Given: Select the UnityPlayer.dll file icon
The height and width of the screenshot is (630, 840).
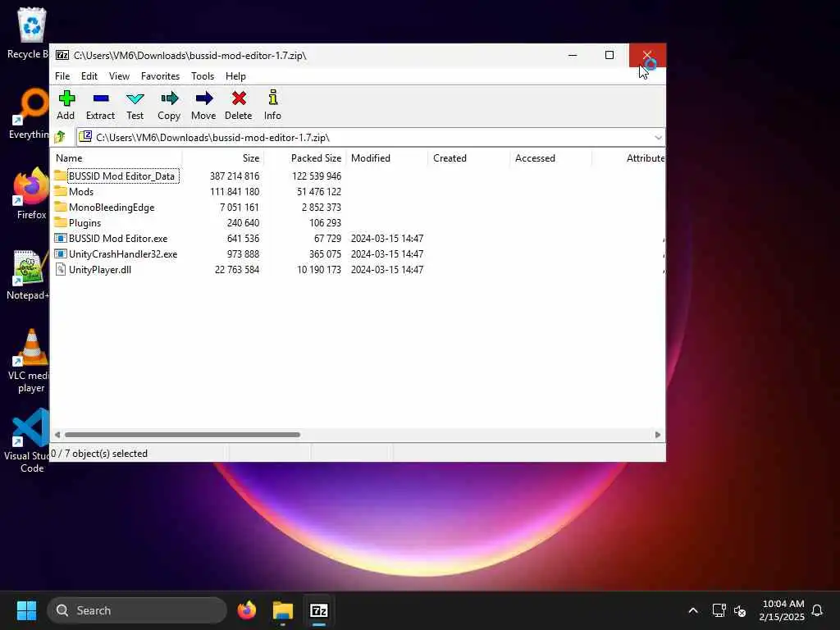Looking at the screenshot, I should [60, 269].
